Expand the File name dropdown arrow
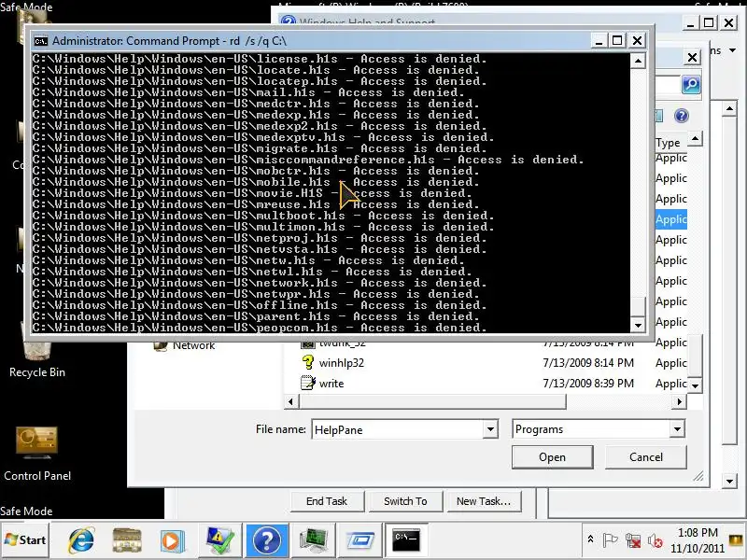 point(490,429)
